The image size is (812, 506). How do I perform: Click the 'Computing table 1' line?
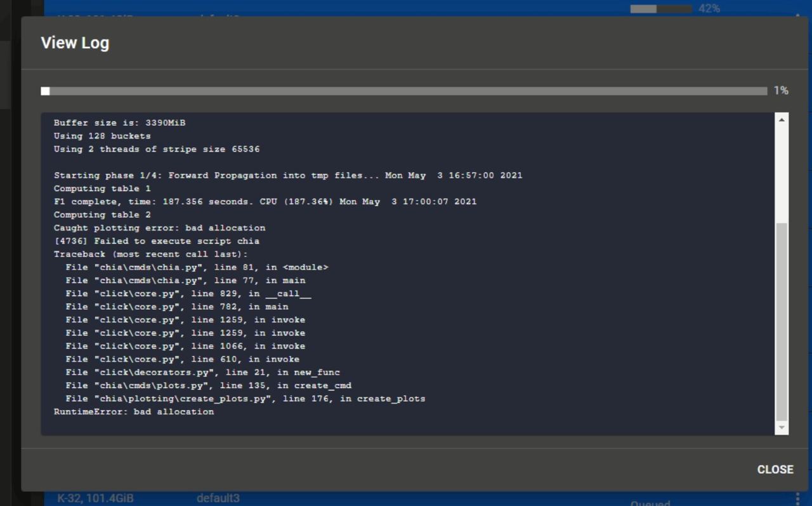[x=102, y=189]
